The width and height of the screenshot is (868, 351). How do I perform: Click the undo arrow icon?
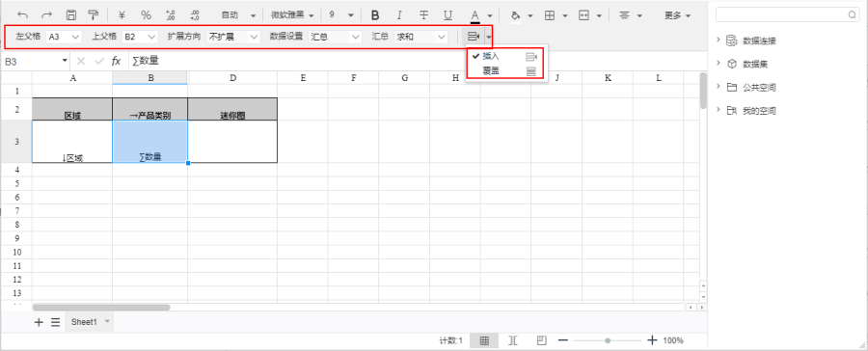click(23, 15)
